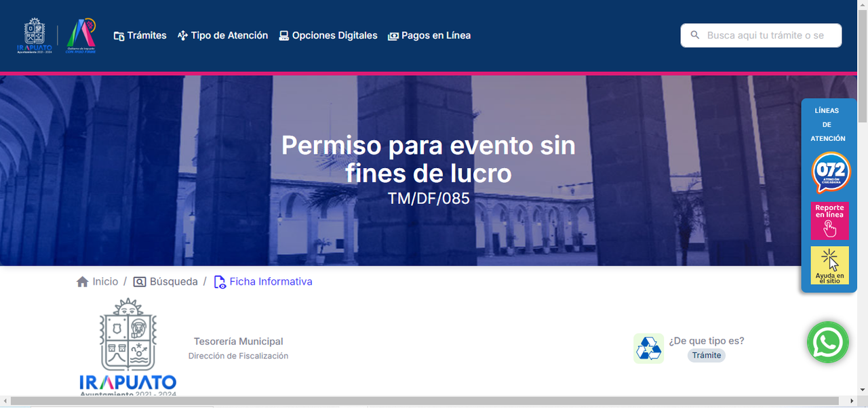Screen dimensions: 868x410
Task: Start a WhatsApp chat
Action: [x=828, y=342]
